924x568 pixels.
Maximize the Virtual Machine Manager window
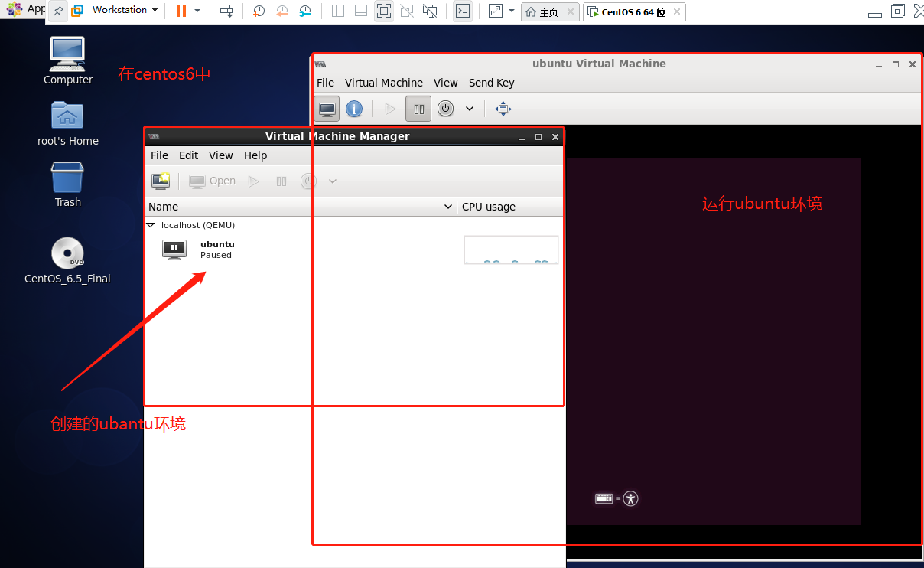tap(538, 137)
